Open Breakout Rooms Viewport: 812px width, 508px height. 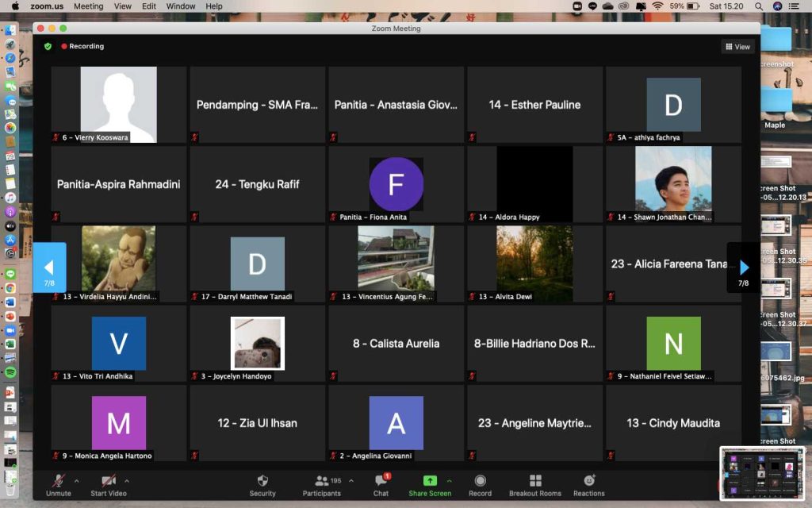point(535,481)
